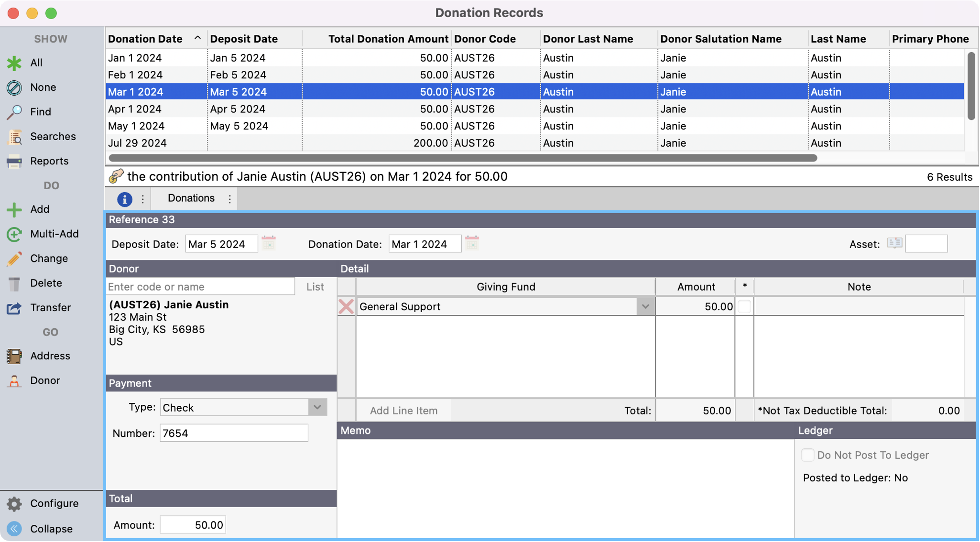Viewport: 980px width, 542px height.
Task: Click the donor List button
Action: click(315, 287)
